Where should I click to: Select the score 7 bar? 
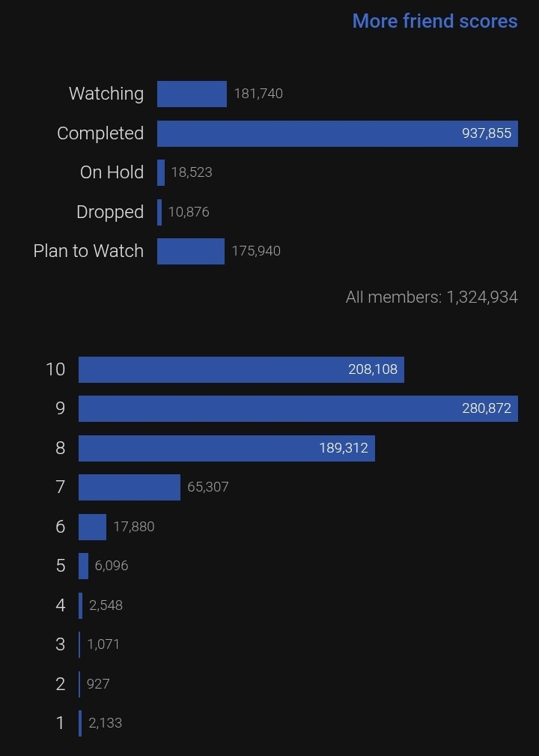130,487
